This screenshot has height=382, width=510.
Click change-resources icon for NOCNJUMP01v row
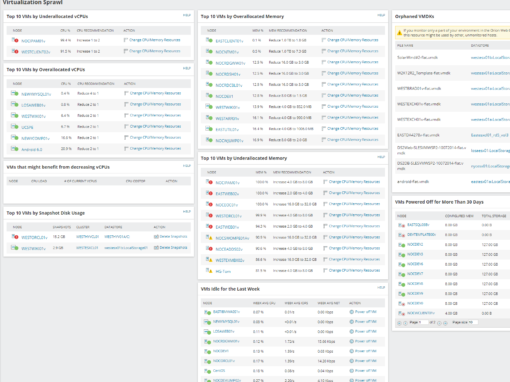[324, 140]
